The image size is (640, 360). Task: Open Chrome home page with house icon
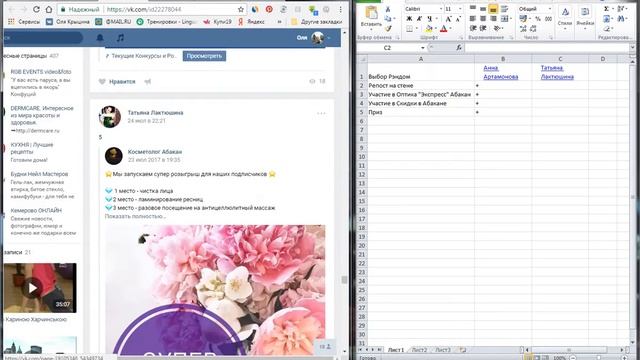49,9
